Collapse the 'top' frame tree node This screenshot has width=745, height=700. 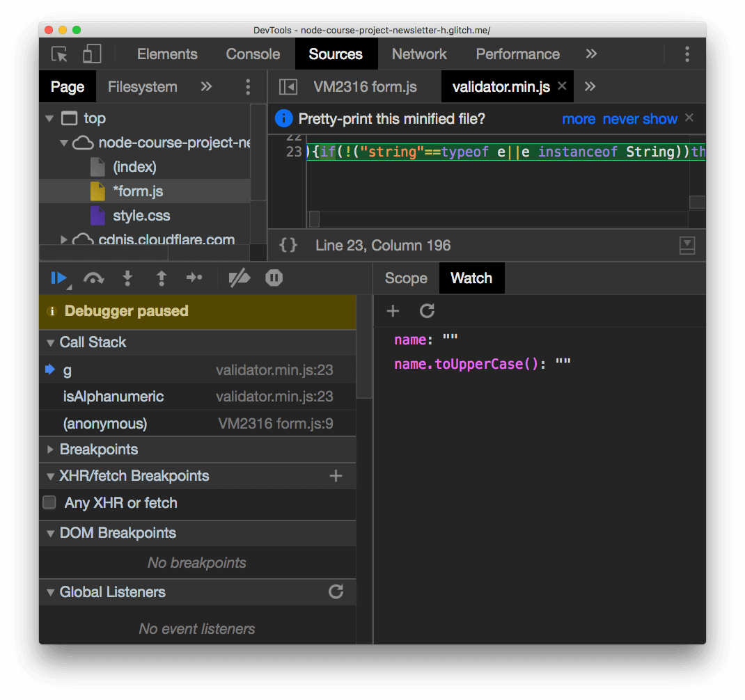click(49, 118)
